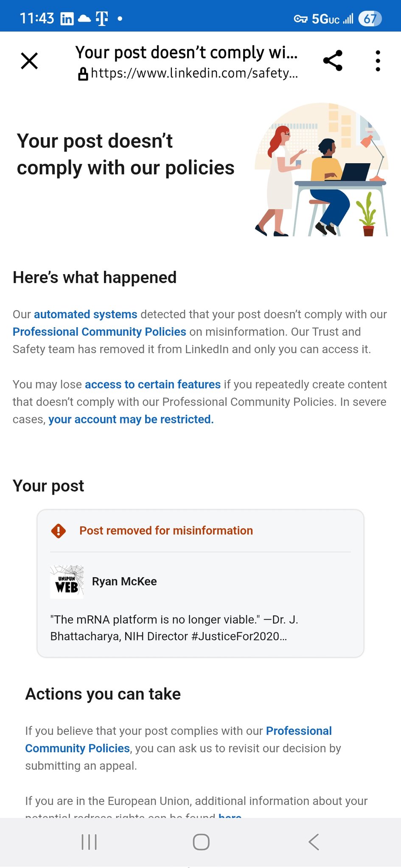This screenshot has width=401, height=868.
Task: Tap the Unspun Web profile avatar
Action: pos(67,582)
